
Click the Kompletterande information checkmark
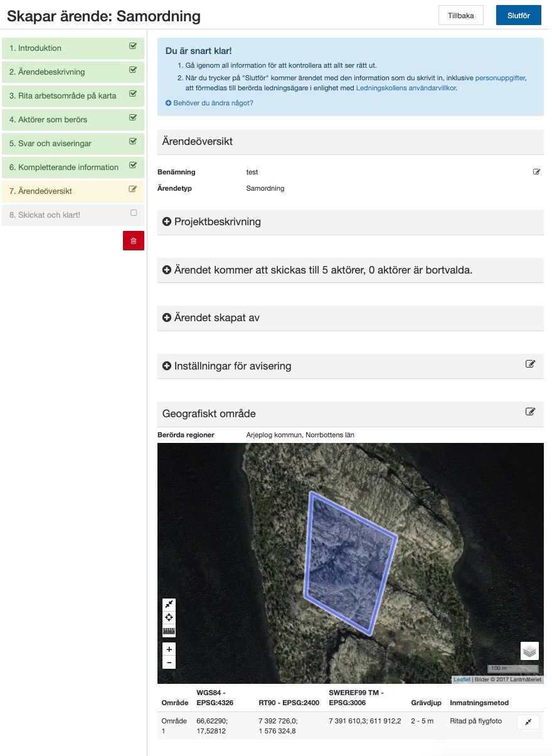pyautogui.click(x=132, y=166)
